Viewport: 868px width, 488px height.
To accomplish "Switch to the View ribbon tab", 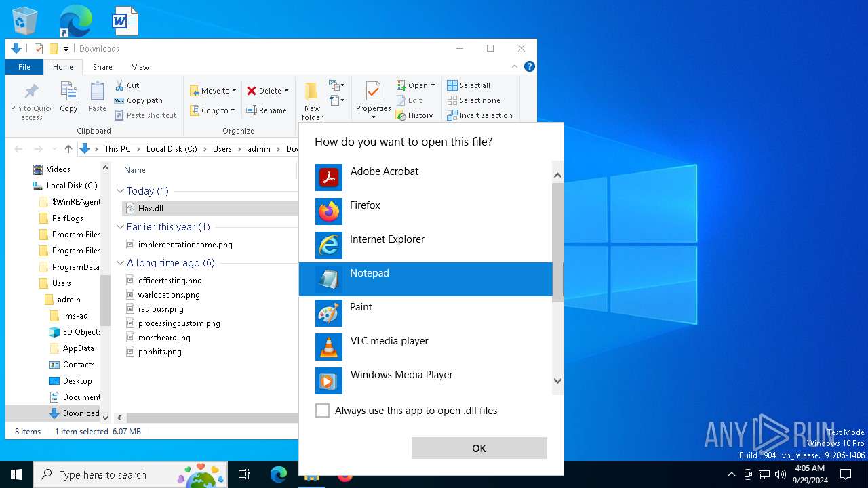I will click(x=140, y=67).
